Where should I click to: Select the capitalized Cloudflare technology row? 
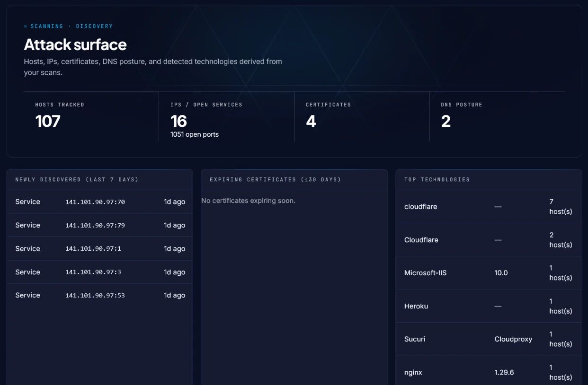[x=489, y=240]
